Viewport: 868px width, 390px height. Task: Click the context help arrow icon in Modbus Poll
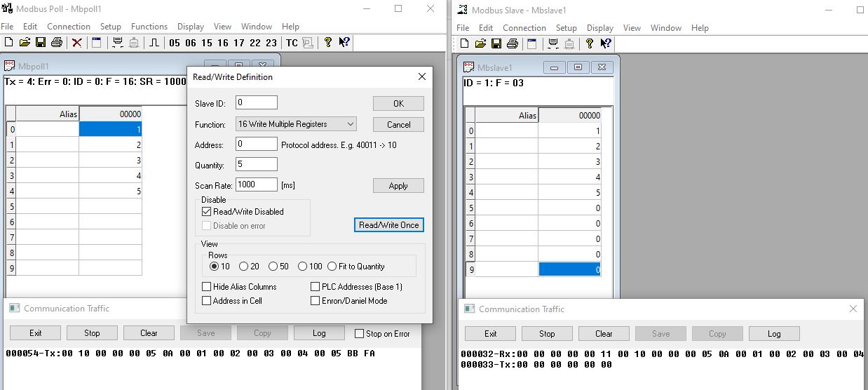click(x=344, y=43)
